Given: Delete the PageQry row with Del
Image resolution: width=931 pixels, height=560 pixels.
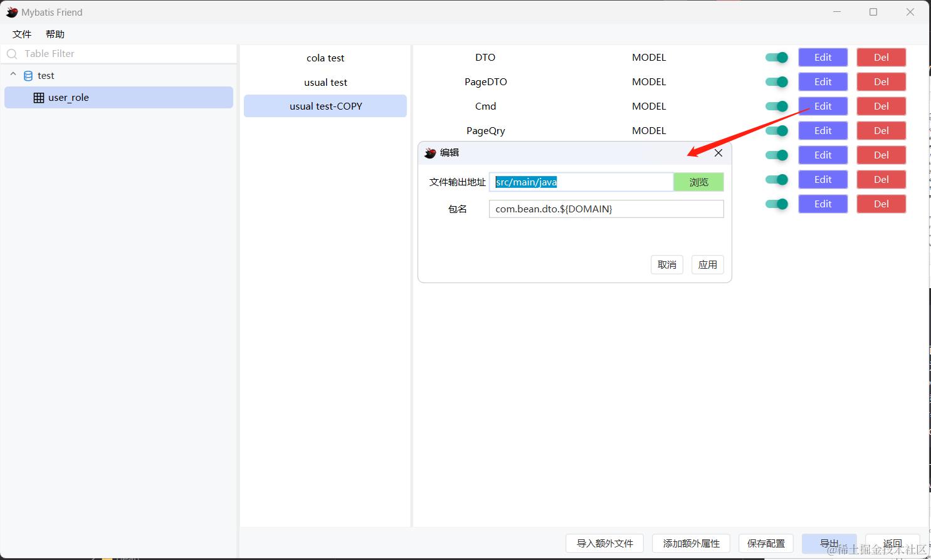Looking at the screenshot, I should pos(881,131).
